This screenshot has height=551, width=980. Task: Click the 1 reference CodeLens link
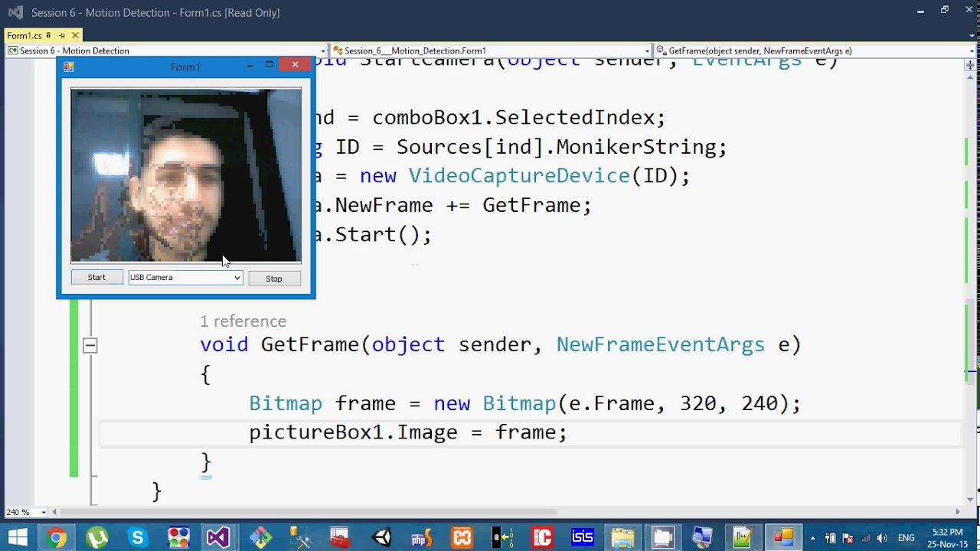coord(243,321)
